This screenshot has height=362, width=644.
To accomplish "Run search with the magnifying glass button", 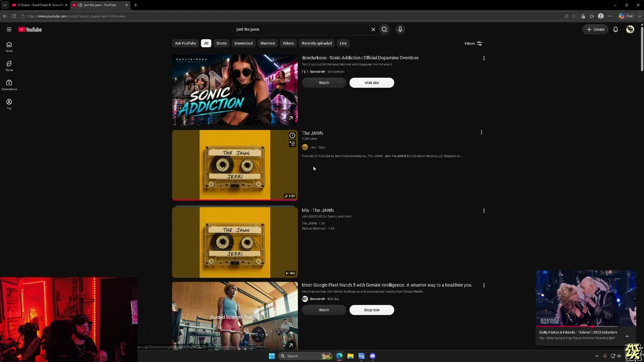I will pyautogui.click(x=384, y=29).
